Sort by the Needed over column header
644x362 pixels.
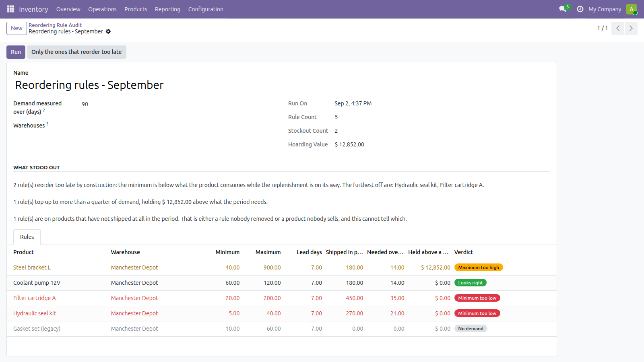[x=385, y=252]
